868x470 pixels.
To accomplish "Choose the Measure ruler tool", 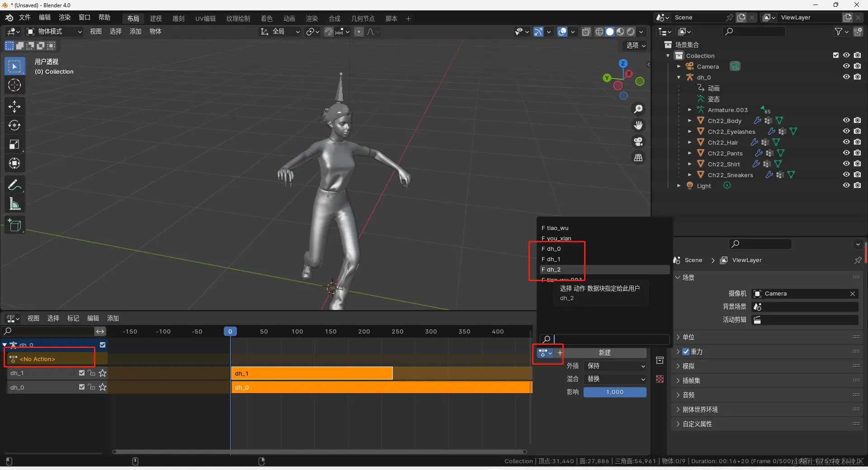I will (x=14, y=204).
